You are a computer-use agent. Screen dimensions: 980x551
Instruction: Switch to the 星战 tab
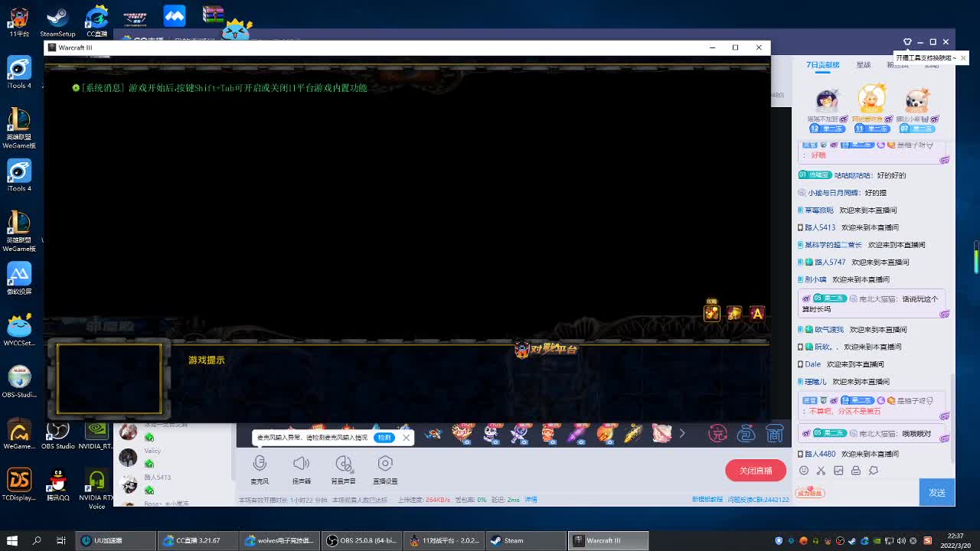pyautogui.click(x=864, y=65)
